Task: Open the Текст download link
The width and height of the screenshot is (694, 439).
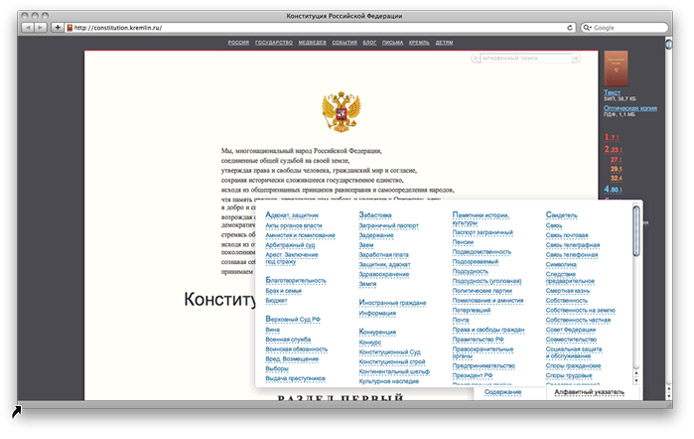Action: pos(611,92)
